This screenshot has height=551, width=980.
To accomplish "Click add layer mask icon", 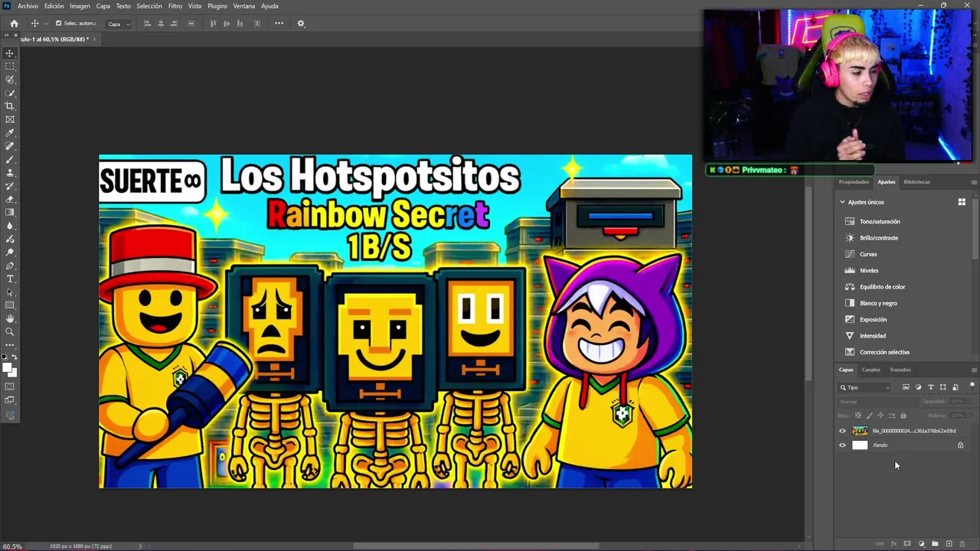I will pos(907,544).
